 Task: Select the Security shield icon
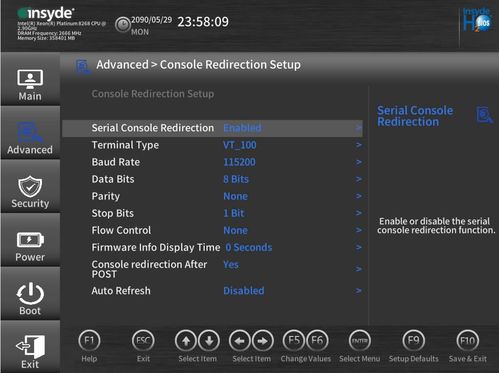pyautogui.click(x=30, y=186)
